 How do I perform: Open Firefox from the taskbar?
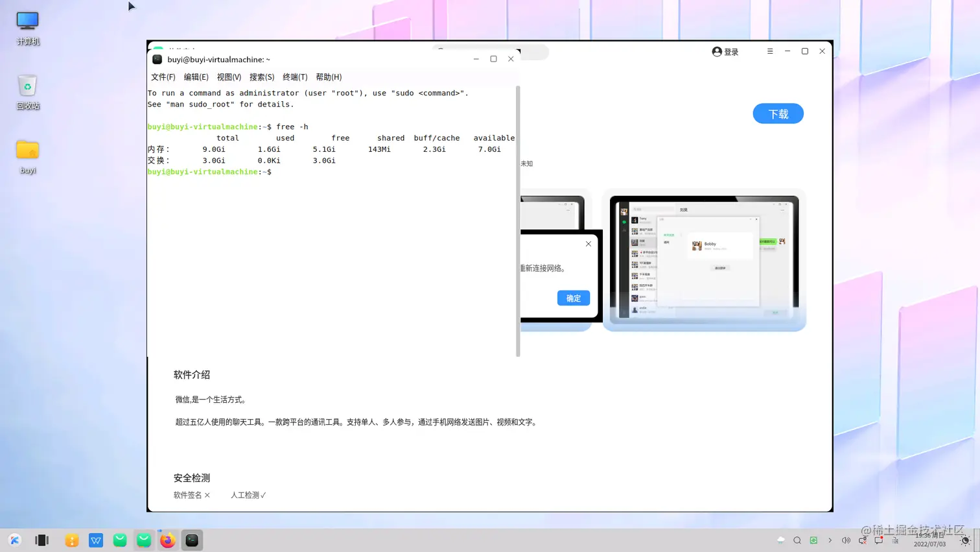click(168, 540)
